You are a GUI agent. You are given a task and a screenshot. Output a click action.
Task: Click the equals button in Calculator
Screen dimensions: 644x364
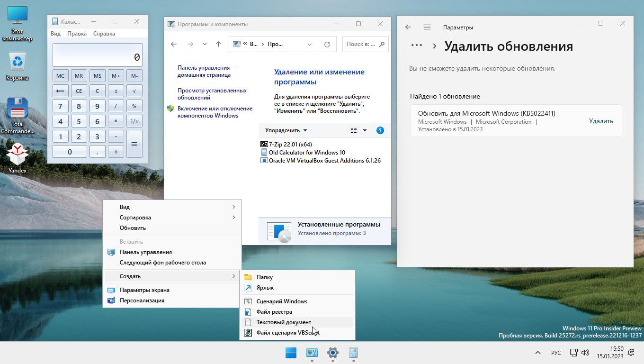[x=134, y=144]
